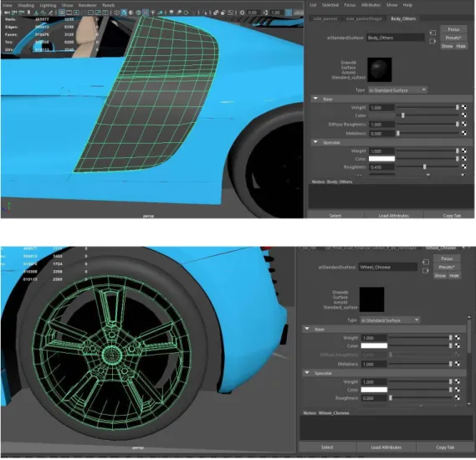Toggle the resolution gate icon in the viewport toolbar
476x460 pixels.
[x=76, y=13]
